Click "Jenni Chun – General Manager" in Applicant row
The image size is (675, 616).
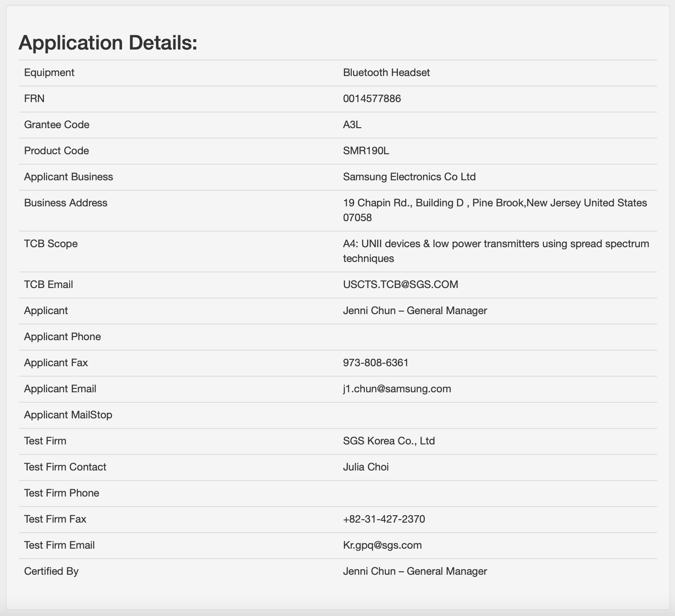coord(415,311)
